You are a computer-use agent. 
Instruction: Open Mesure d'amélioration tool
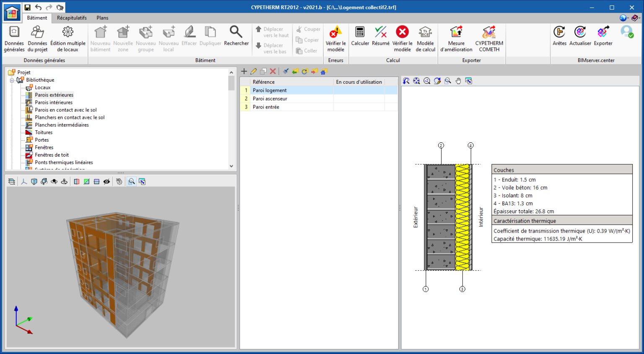(456, 39)
